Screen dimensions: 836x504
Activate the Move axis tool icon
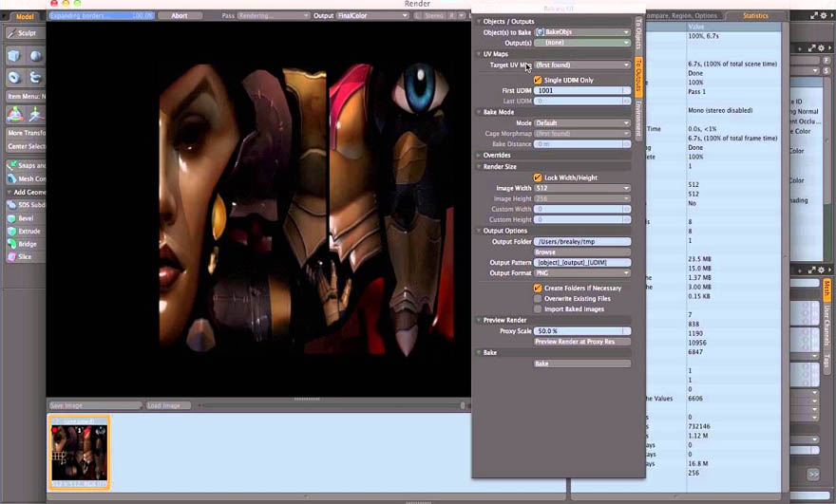point(36,114)
